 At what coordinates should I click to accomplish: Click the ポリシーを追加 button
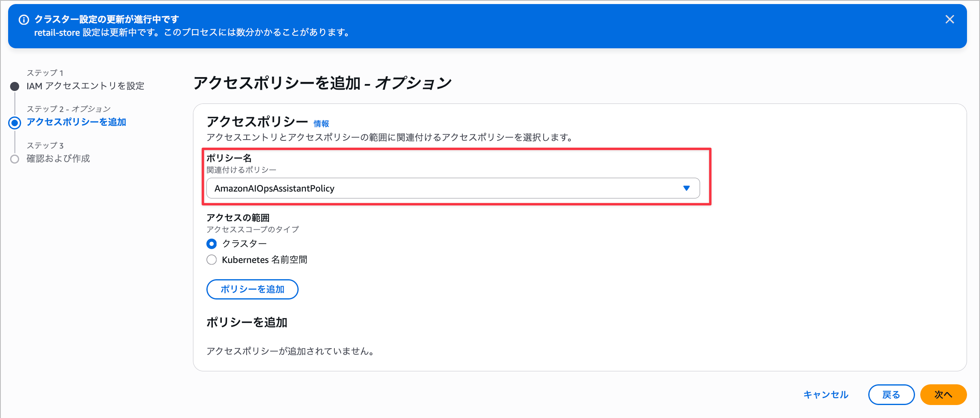point(252,289)
